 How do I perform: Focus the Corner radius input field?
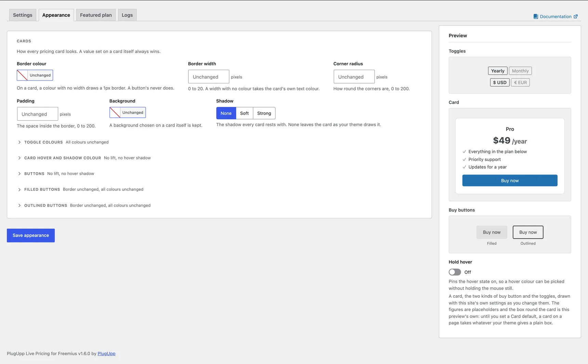[354, 77]
